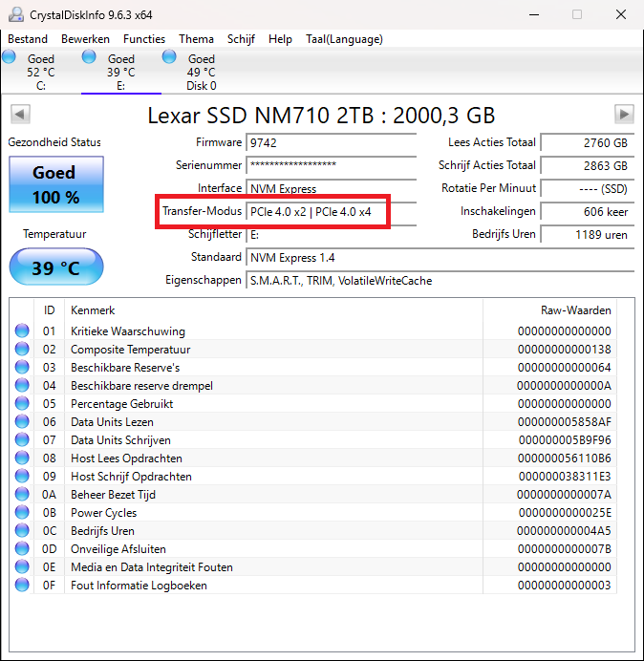Switch to the C: drive tab at 52 °C

pyautogui.click(x=41, y=72)
